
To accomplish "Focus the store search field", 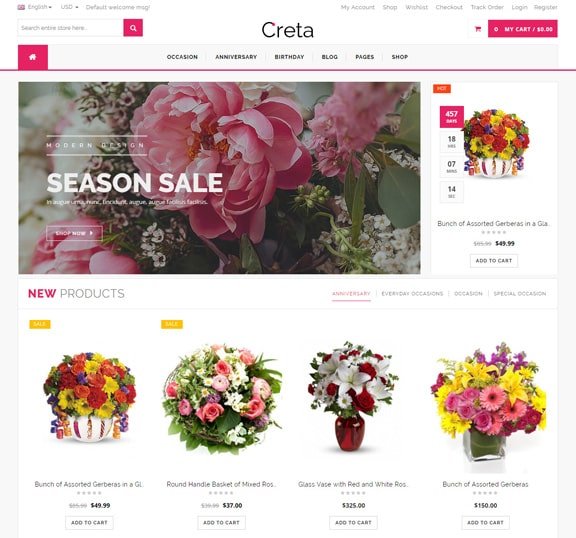I will tap(71, 28).
